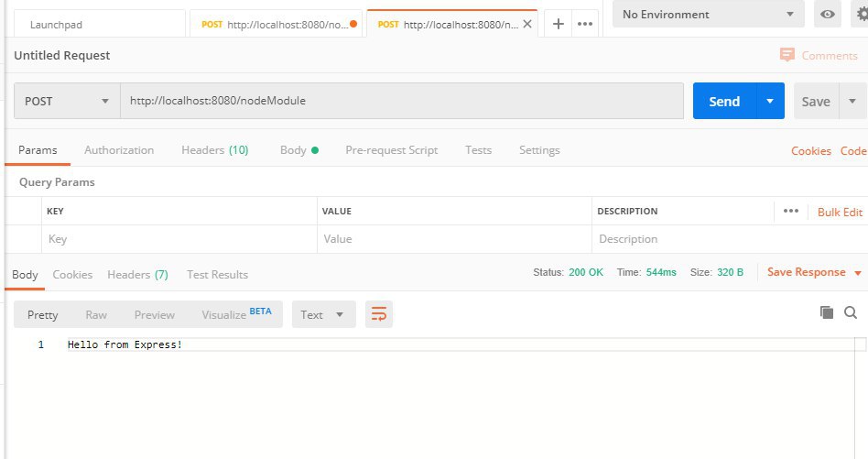
Task: Send the POST request
Action: [724, 101]
